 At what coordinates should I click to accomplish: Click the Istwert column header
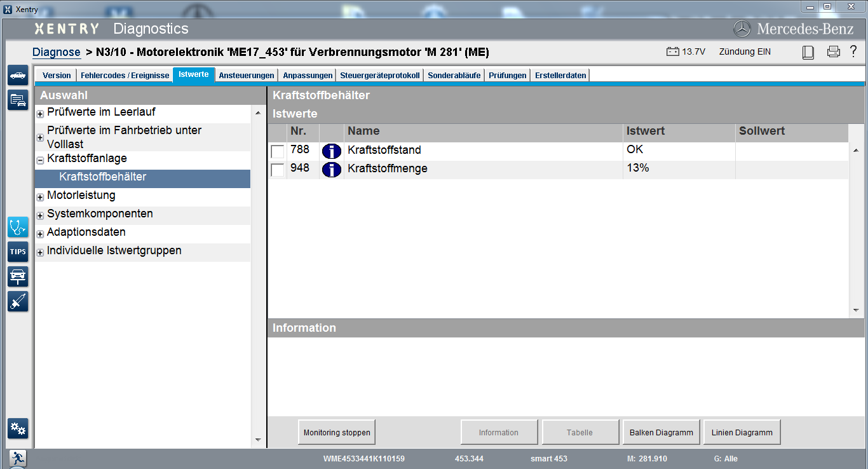tap(679, 132)
